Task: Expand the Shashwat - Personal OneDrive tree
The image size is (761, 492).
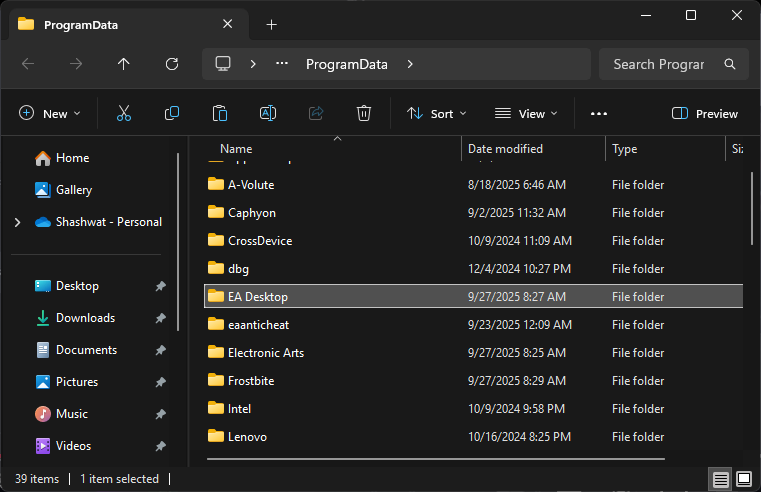Action: point(17,222)
